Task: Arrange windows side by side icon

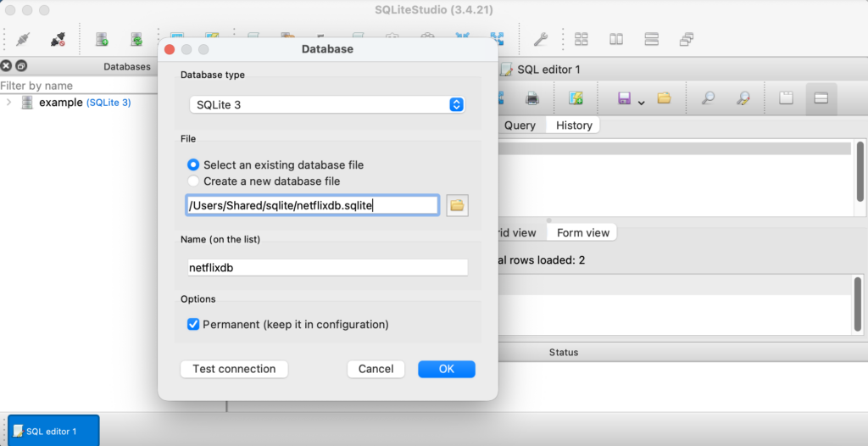Action: click(616, 39)
